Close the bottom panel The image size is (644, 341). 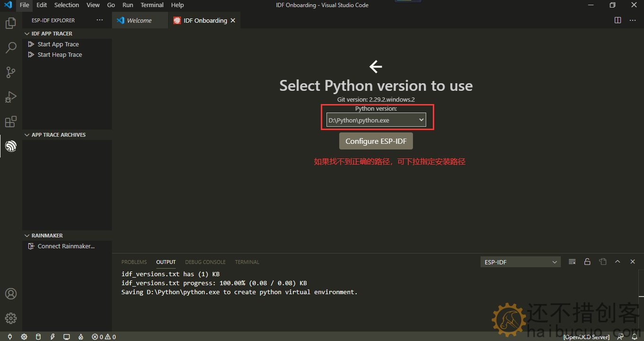tap(633, 262)
